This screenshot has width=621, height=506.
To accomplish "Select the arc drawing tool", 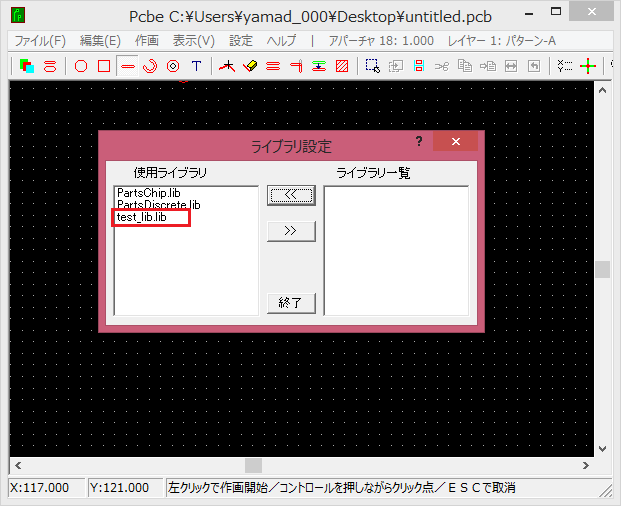I will 150,66.
